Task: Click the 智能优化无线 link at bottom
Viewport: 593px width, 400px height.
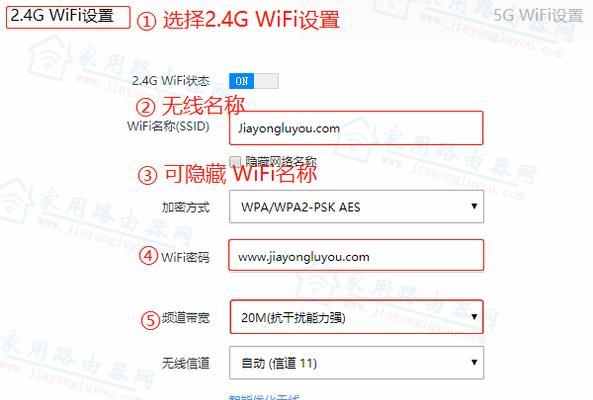Action: pyautogui.click(x=264, y=397)
